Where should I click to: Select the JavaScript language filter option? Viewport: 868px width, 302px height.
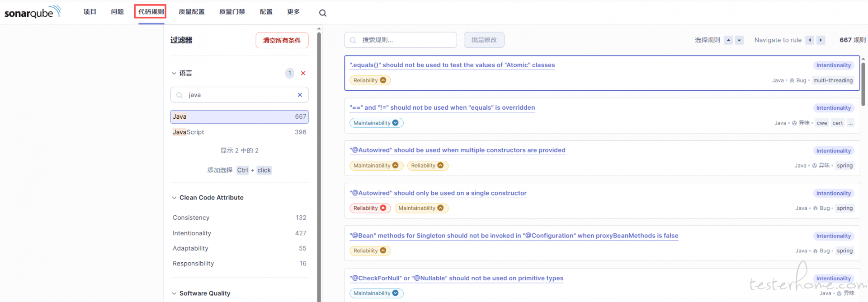click(x=239, y=132)
